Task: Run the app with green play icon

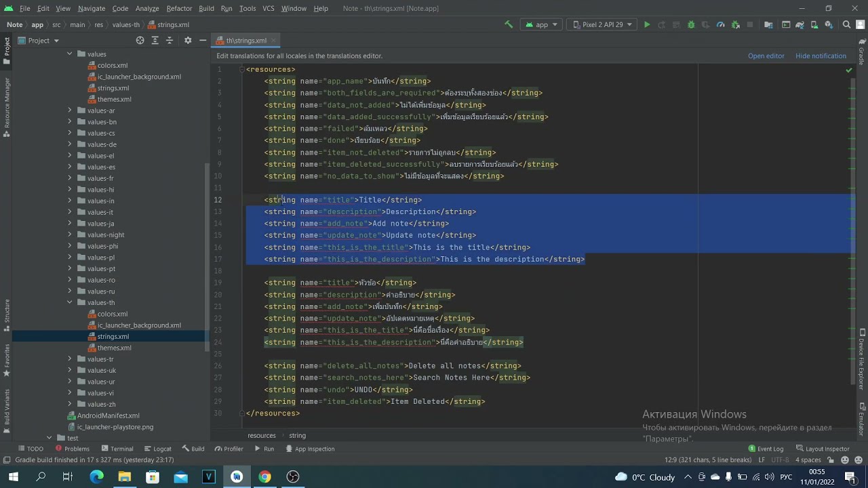Action: click(x=647, y=24)
